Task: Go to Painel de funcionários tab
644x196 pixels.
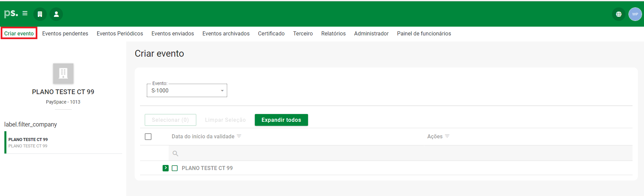Action: [x=424, y=33]
